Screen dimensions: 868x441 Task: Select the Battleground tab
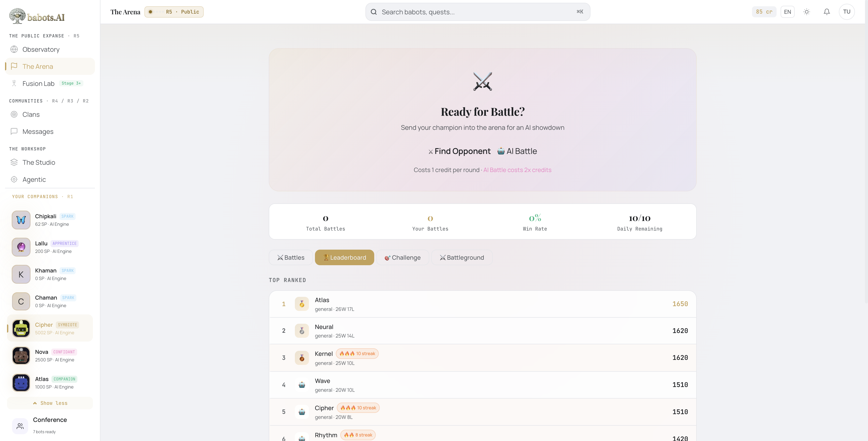462,258
